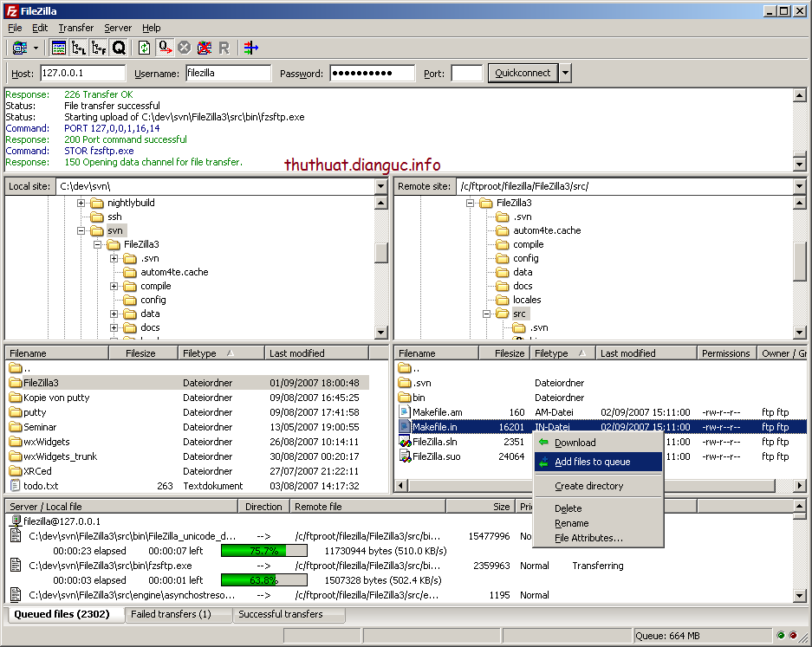Expand the nightlybuild folder in local tree
The width and height of the screenshot is (812, 647).
[81, 203]
